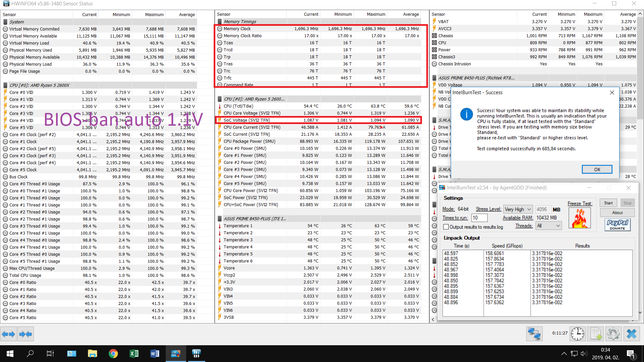Click the volume speaker tray icon
644x362 pixels.
click(x=584, y=354)
